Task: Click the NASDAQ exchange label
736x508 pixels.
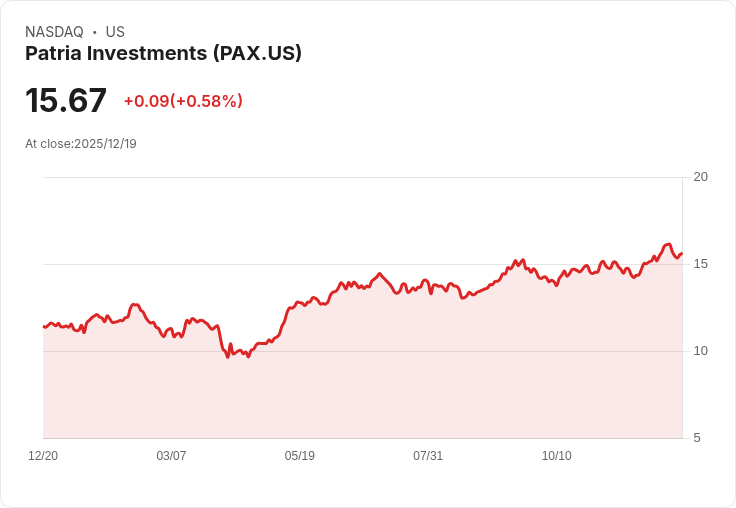Action: pos(54,32)
